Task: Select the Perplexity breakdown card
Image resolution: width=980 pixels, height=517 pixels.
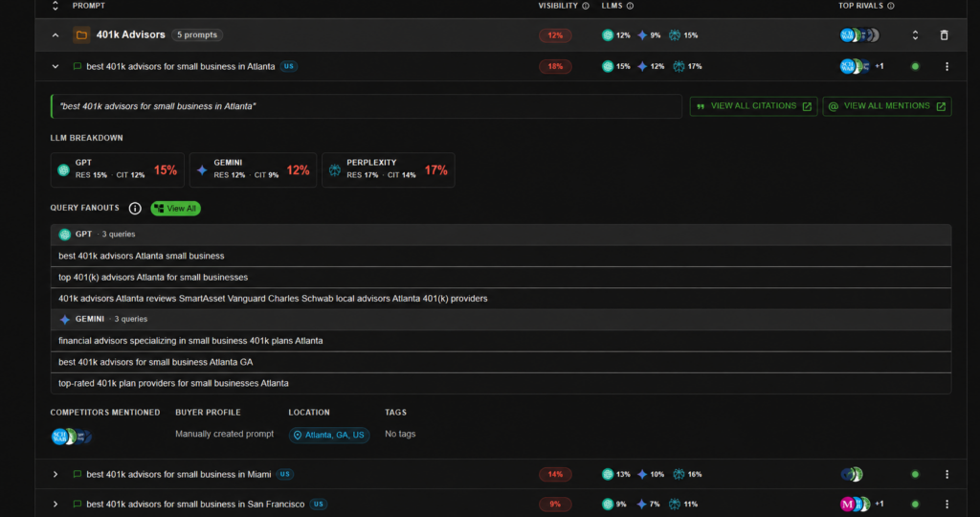Action: click(x=389, y=170)
